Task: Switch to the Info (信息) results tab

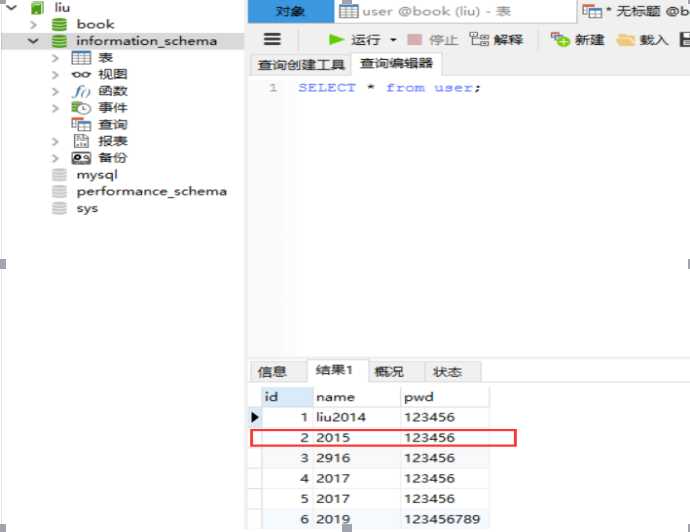Action: pyautogui.click(x=272, y=372)
